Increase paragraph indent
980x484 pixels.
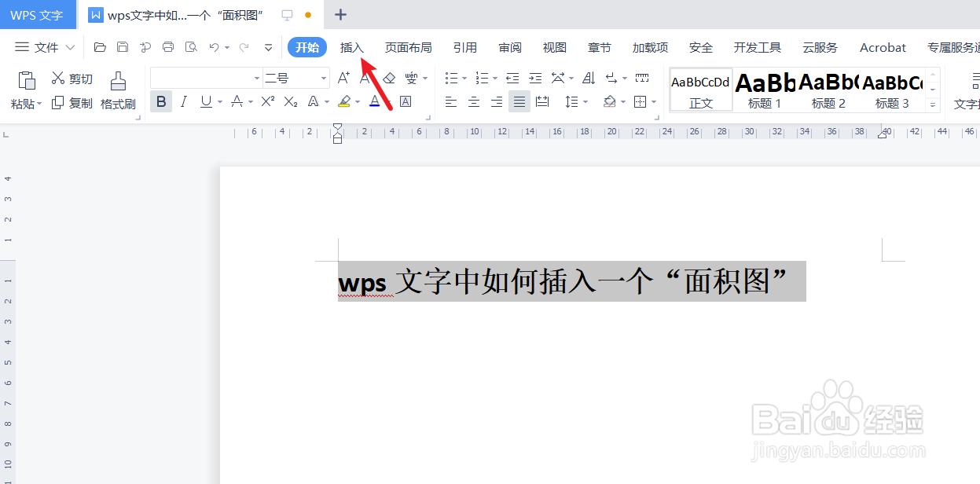coord(535,78)
